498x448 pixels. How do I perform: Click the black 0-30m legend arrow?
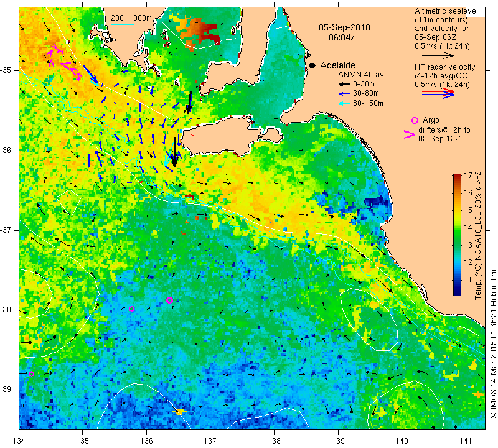[x=344, y=84]
